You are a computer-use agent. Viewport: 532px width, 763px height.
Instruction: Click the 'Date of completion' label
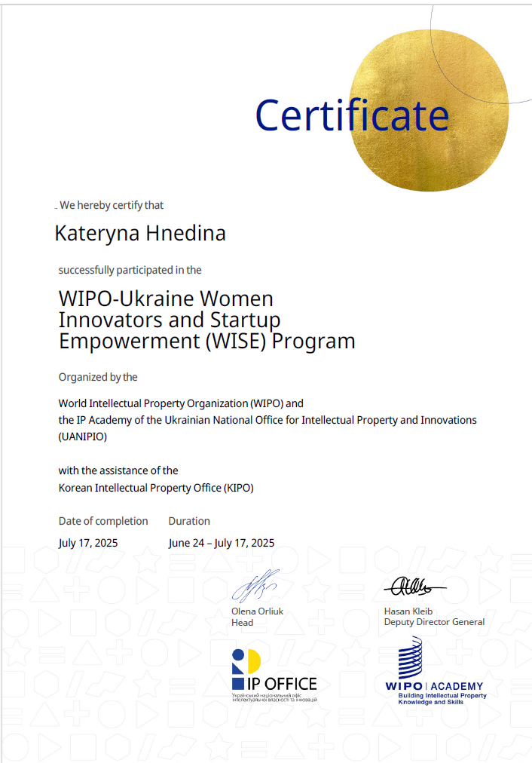[103, 521]
